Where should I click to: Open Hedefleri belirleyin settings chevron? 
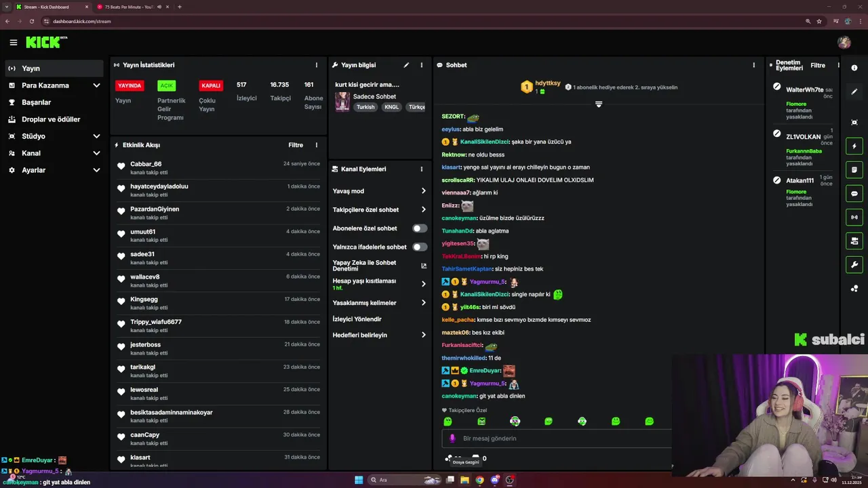pyautogui.click(x=423, y=335)
